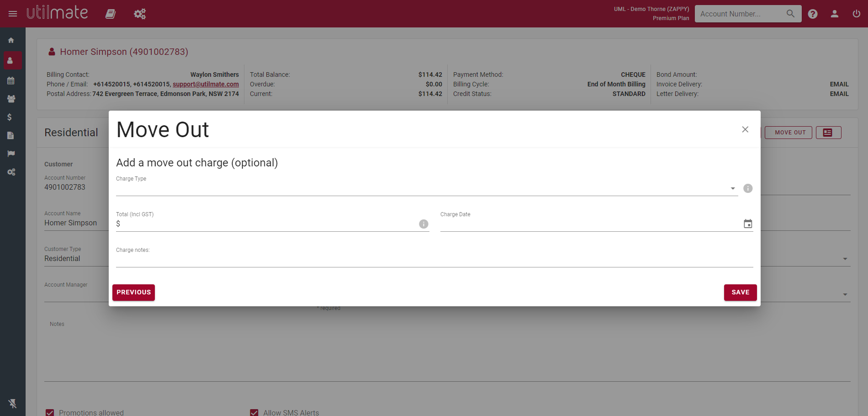This screenshot has width=868, height=416.
Task: Open the dollar billing icon in sidebar
Action: coord(10,117)
